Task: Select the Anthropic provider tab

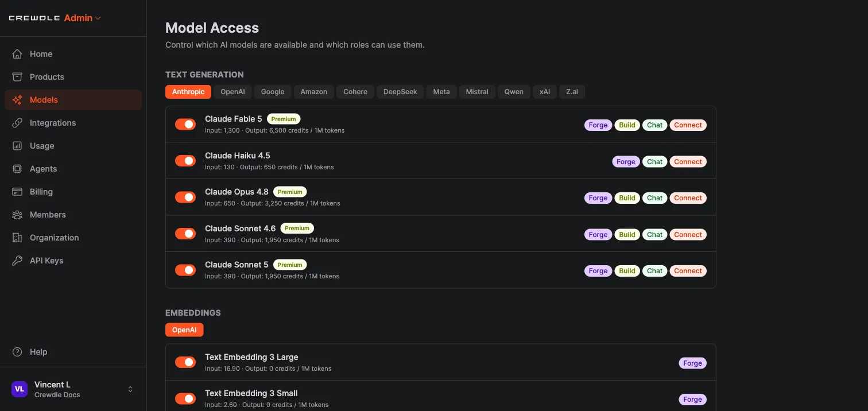Action: 188,92
